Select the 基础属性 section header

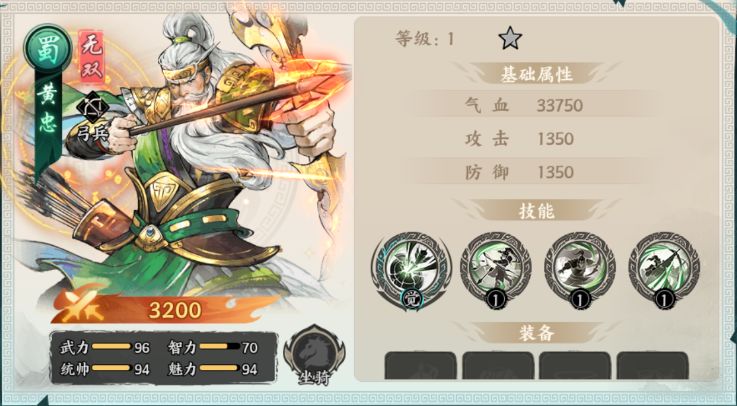(x=536, y=75)
